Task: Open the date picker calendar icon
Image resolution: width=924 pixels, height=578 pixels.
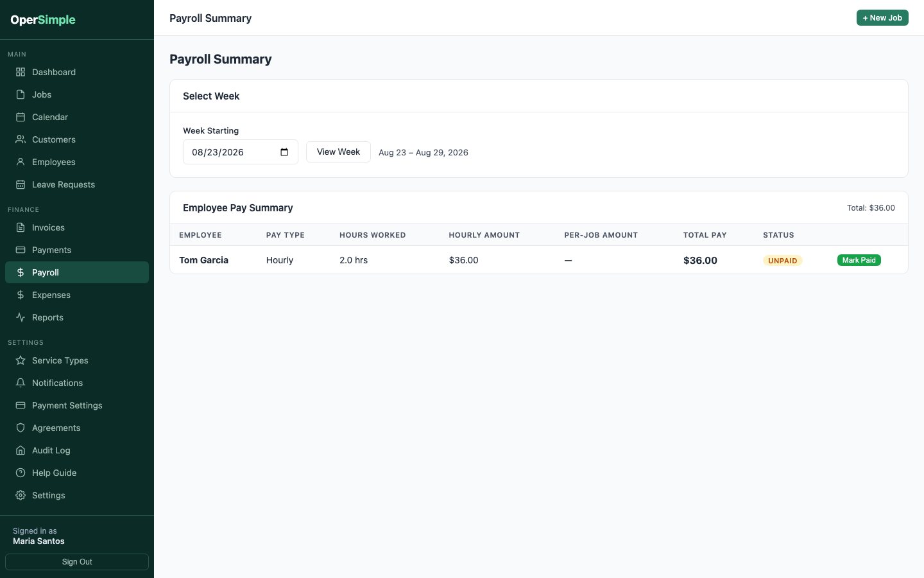Action: pos(284,152)
